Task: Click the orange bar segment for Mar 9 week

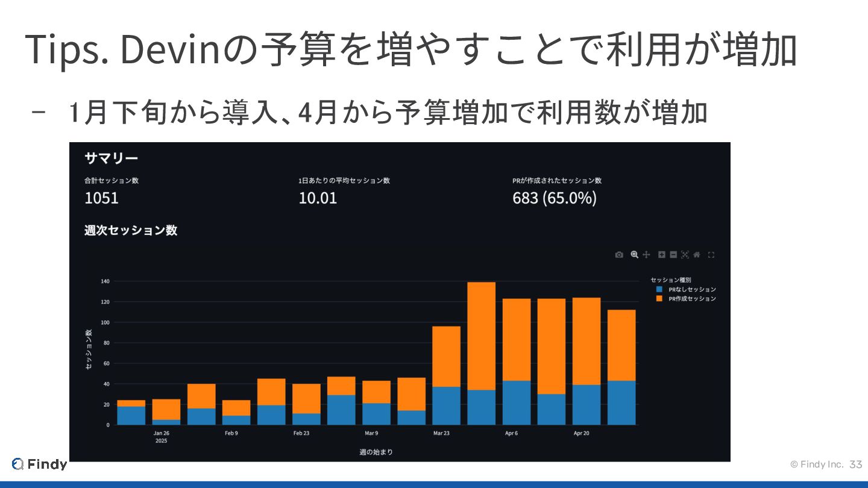Action: click(x=376, y=392)
